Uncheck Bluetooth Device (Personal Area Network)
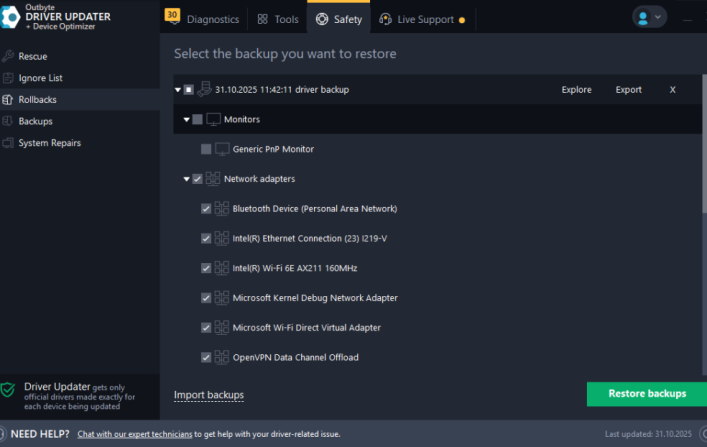Screen dimensions: 707x447 (x=206, y=209)
